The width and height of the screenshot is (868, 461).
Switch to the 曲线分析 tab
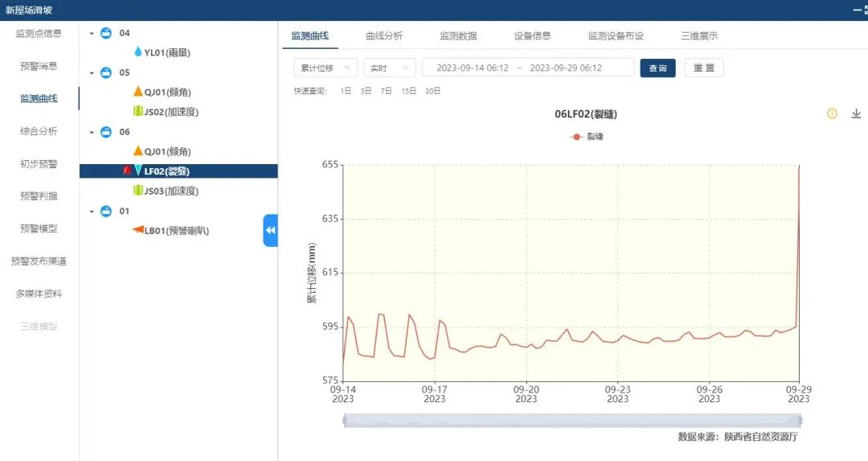384,36
